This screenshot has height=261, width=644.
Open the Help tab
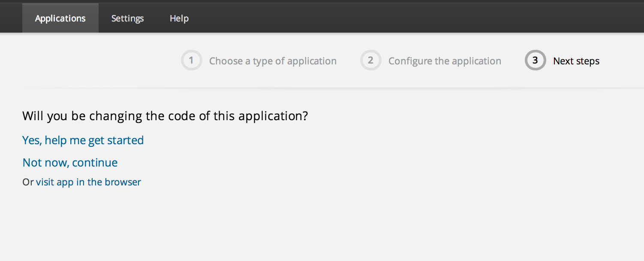179,18
